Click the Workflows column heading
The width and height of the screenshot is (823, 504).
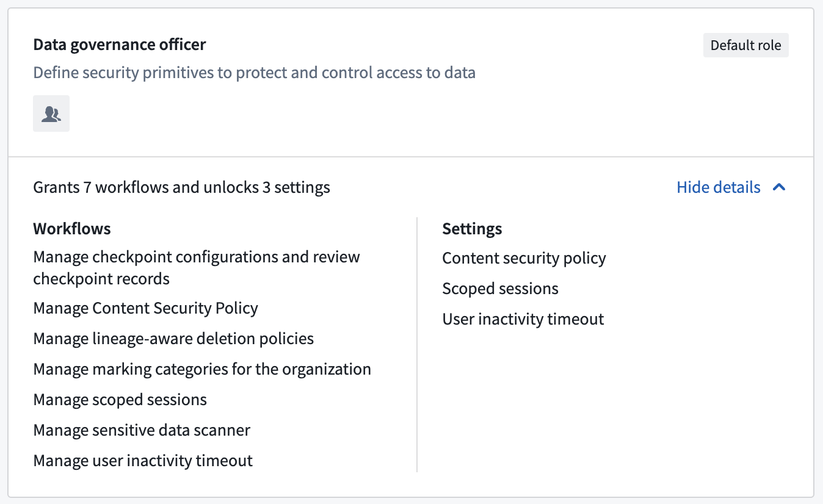point(72,229)
